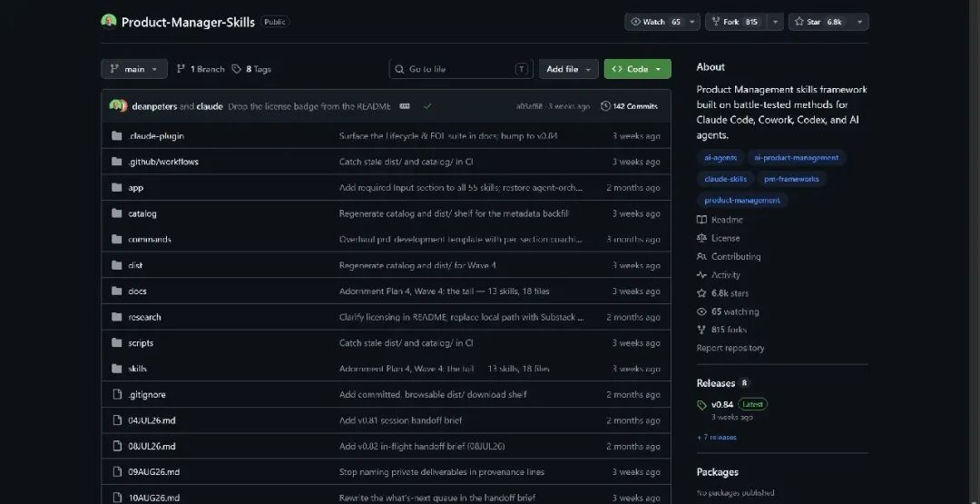Open the Activity link in About
Screen dimensions: 980x504
[x=726, y=275]
